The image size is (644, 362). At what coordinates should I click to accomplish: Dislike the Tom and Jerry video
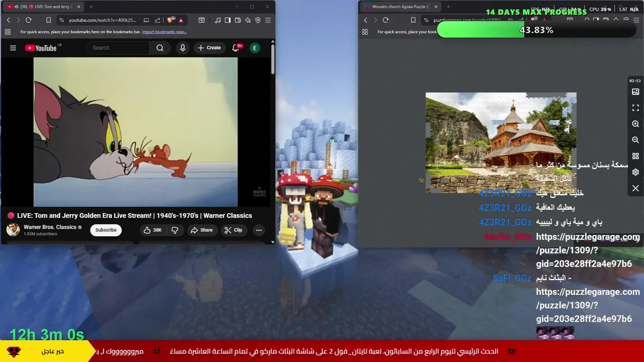tap(175, 230)
